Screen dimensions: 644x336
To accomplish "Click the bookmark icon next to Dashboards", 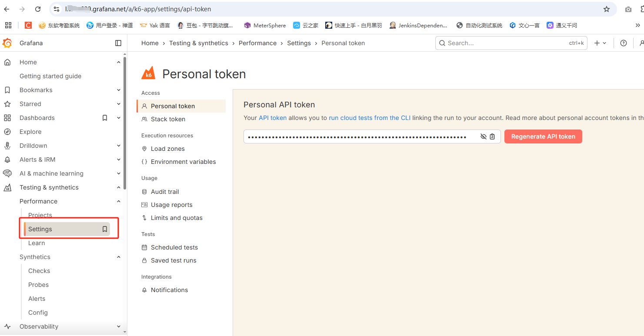I will coord(105,118).
